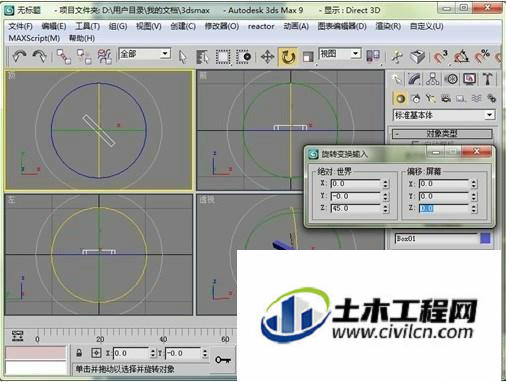Select Geometry category sphere icon
The image size is (506, 382).
point(400,98)
